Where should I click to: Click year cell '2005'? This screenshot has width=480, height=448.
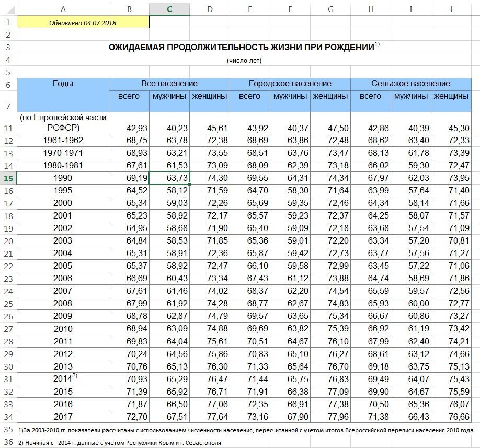tap(63, 266)
